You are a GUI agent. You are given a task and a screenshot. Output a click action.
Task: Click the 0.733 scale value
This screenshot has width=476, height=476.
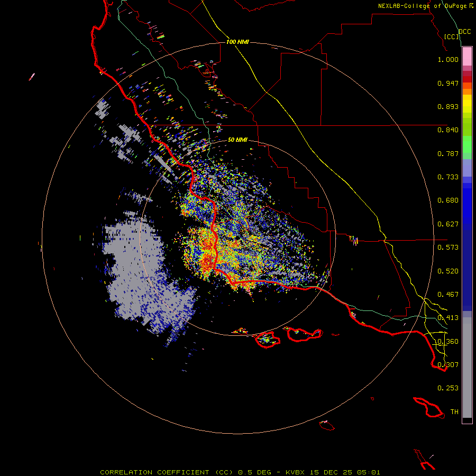tap(448, 177)
